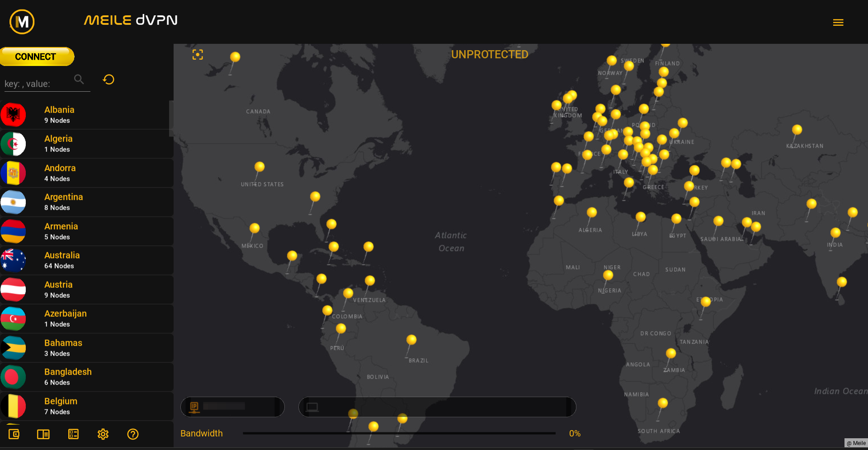Click the 0% bandwidth value

pyautogui.click(x=575, y=434)
